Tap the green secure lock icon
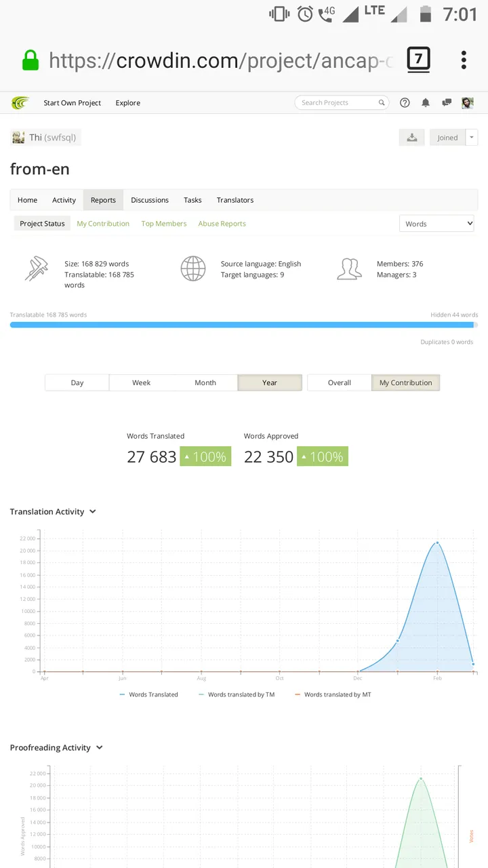The height and width of the screenshot is (868, 488). point(30,60)
